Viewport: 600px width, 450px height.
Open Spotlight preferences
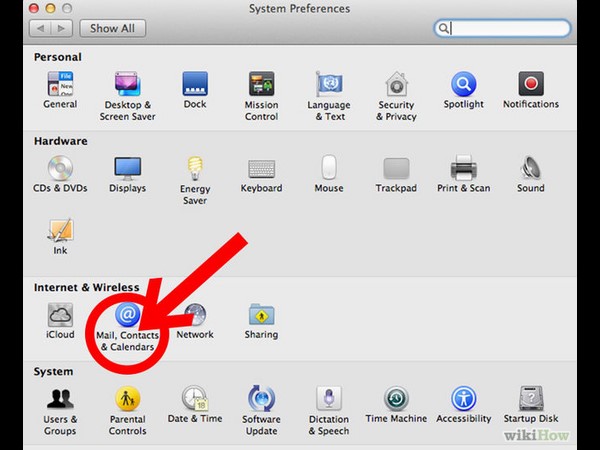(x=463, y=86)
